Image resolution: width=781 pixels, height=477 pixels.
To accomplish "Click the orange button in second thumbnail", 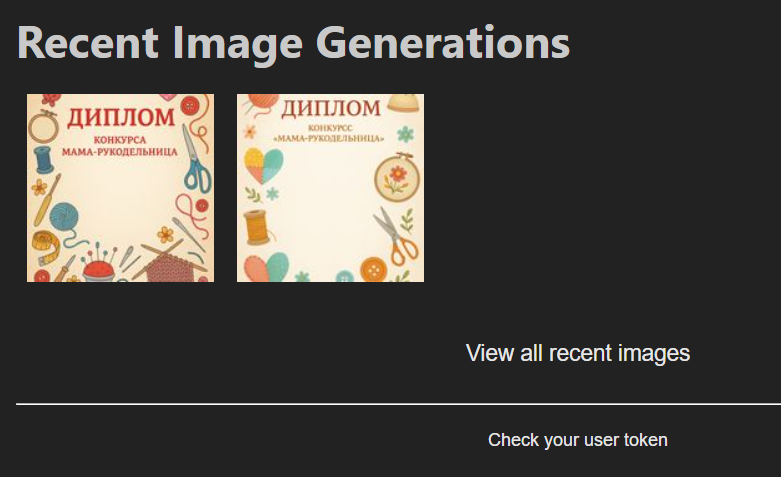I will pyautogui.click(x=373, y=268).
